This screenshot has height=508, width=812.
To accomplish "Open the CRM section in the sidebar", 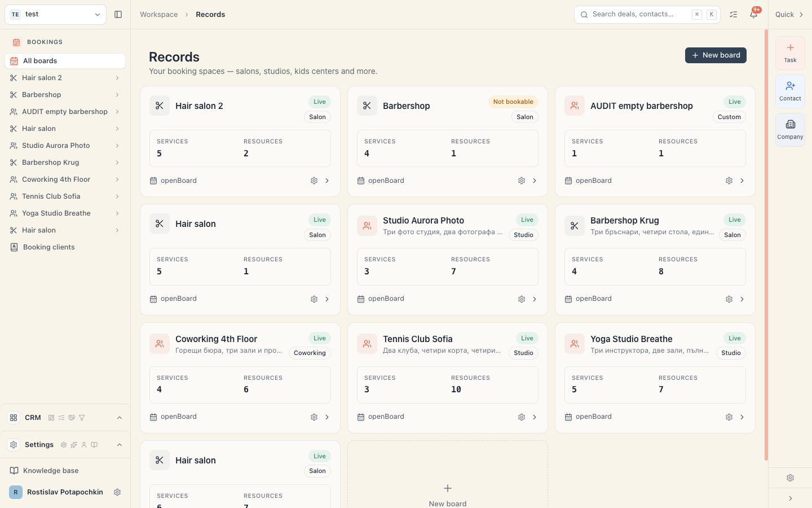I will pos(33,418).
